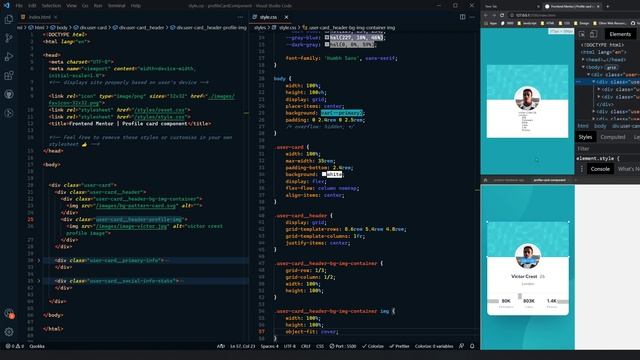The height and width of the screenshot is (360, 640).
Task: Click Prettier in the status bar
Action: coord(399,346)
